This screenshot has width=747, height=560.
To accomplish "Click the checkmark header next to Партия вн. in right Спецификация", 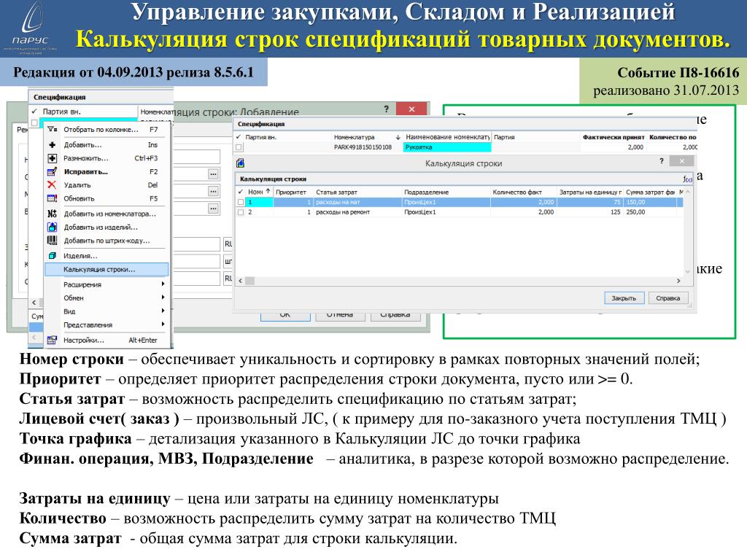I will (239, 137).
